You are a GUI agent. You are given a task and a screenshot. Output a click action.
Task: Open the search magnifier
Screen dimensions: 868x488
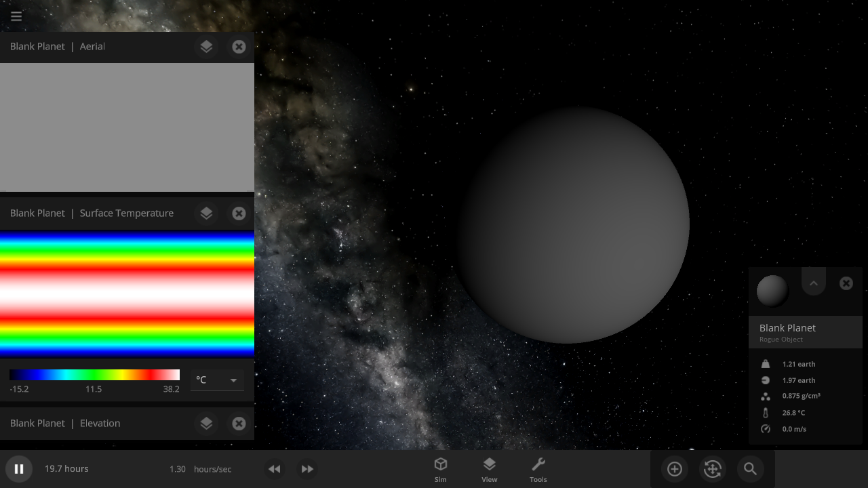click(750, 469)
